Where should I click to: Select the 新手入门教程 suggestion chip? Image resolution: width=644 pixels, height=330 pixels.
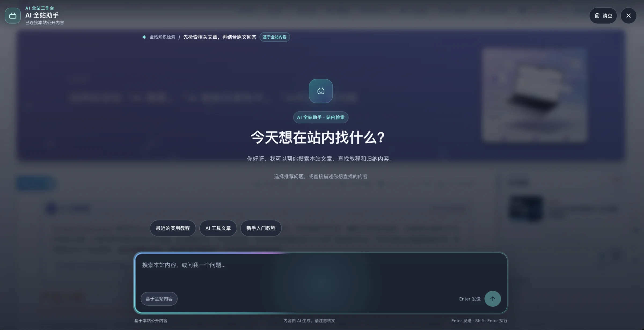pos(261,228)
